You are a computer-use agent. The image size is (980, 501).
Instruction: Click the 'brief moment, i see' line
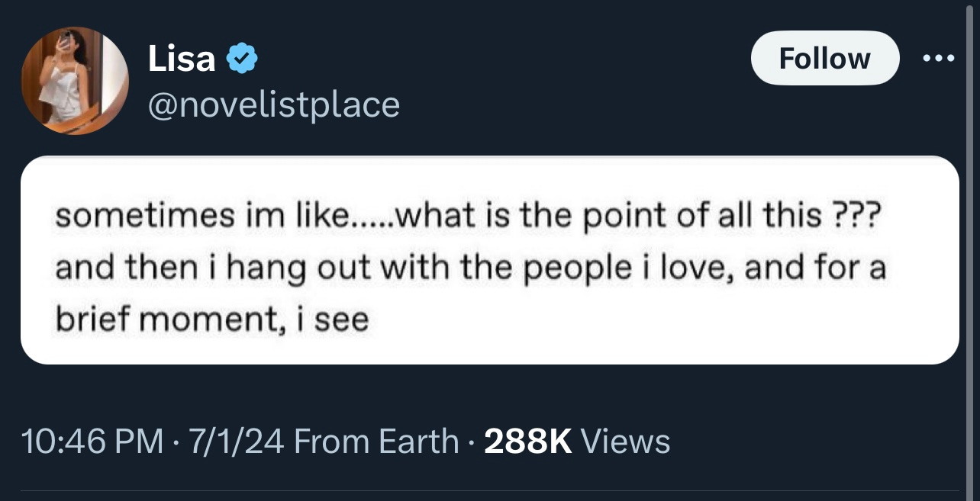[211, 320]
